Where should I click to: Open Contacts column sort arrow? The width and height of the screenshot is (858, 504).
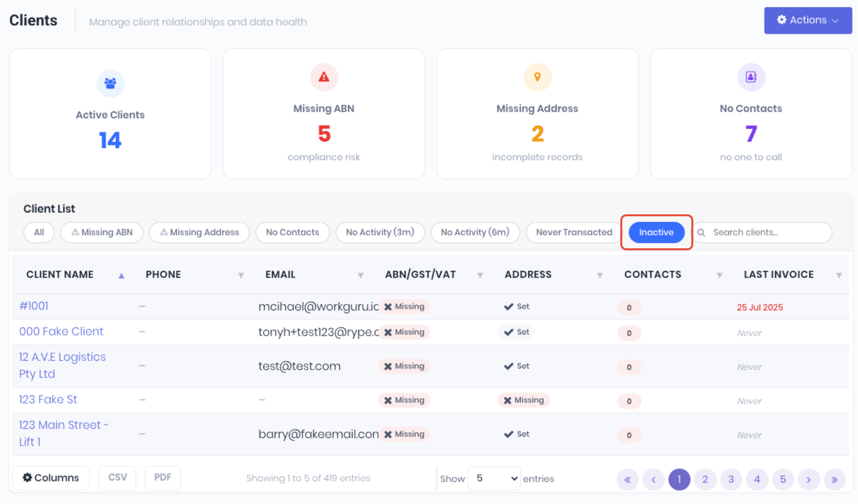pyautogui.click(x=719, y=275)
